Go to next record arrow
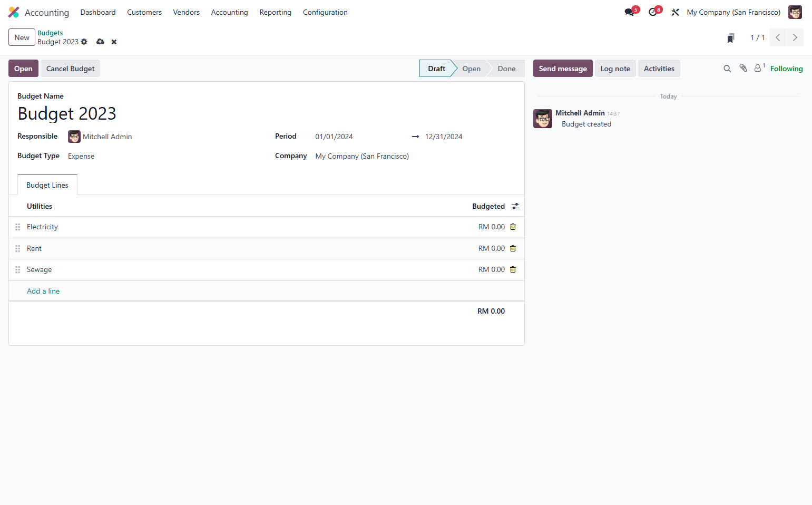The image size is (812, 505). (795, 37)
